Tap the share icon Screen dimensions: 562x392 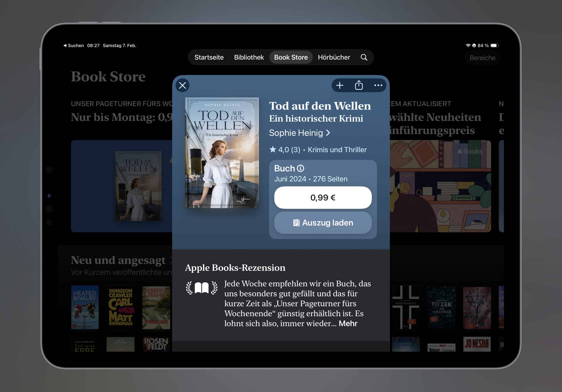pos(359,85)
